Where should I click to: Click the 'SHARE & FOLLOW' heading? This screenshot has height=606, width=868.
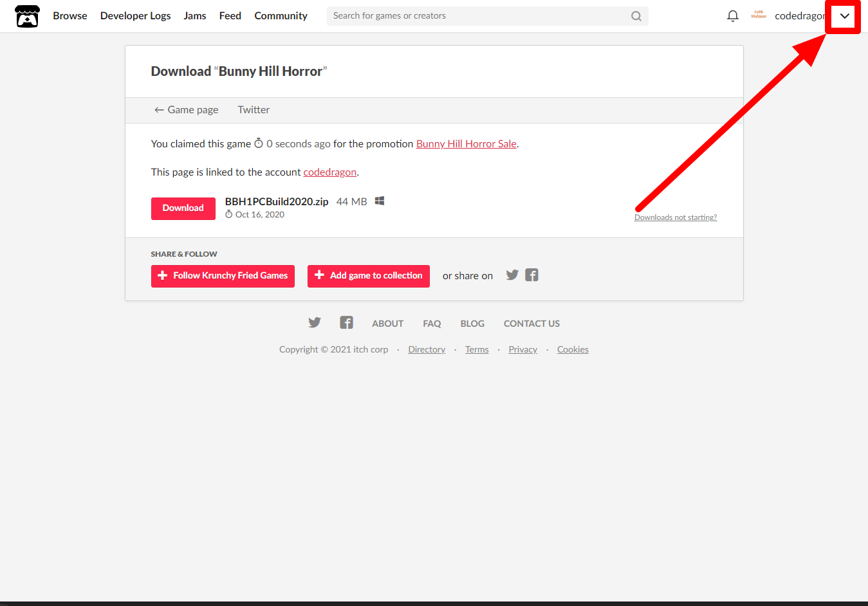point(184,254)
